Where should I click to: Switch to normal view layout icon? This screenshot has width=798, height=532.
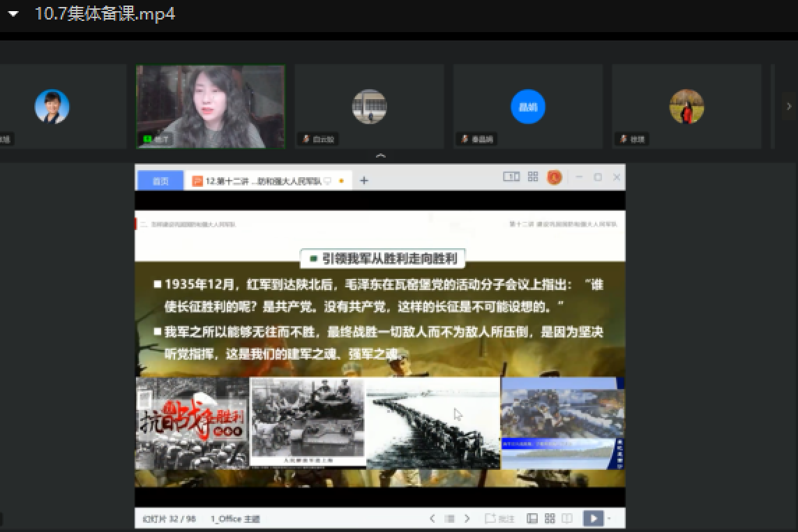[x=532, y=519]
